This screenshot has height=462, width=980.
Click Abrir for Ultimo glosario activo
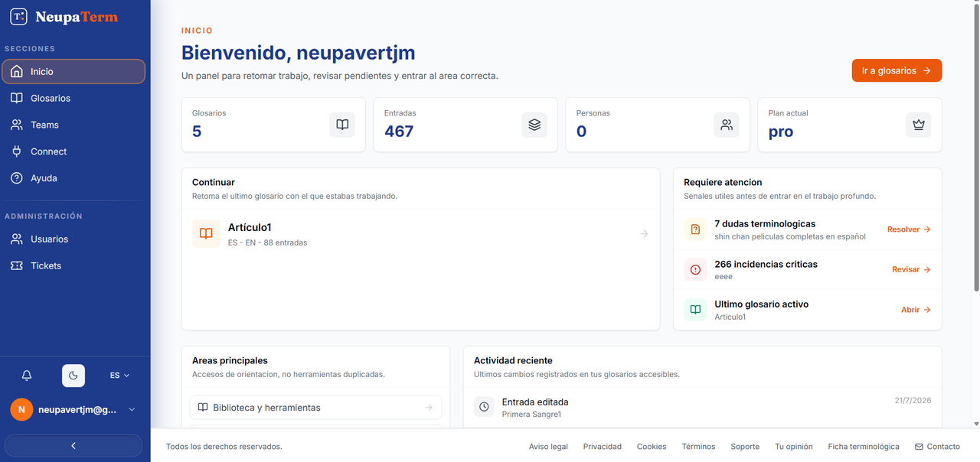point(916,310)
